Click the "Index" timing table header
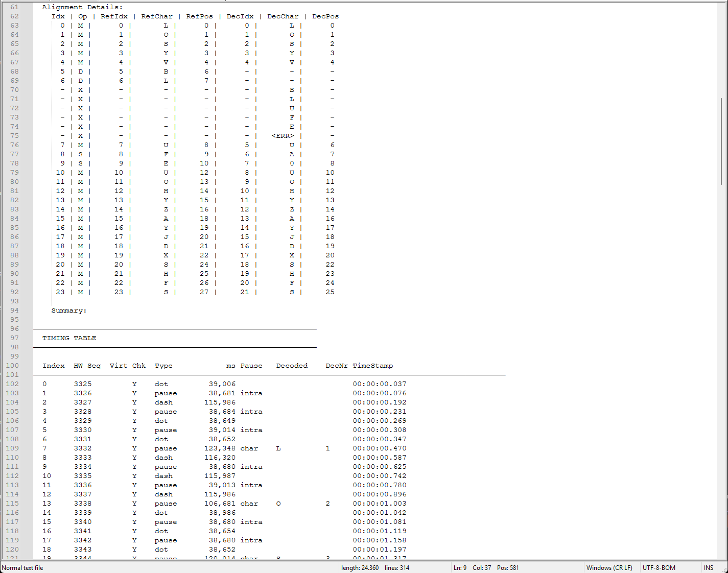Image resolution: width=728 pixels, height=573 pixels. tap(54, 366)
